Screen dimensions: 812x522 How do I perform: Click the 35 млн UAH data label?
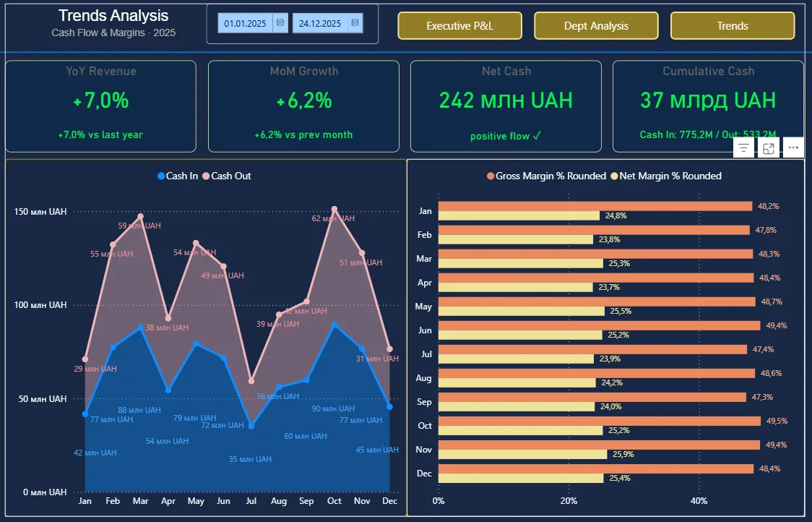pyautogui.click(x=250, y=459)
